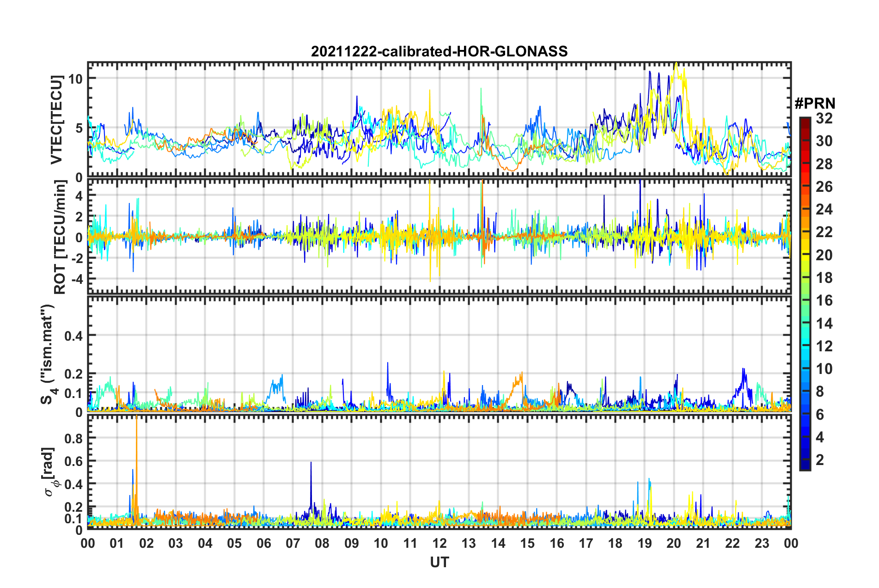Select the ROT [TECU/min] y-axis label
879x588 pixels.
tap(60, 237)
